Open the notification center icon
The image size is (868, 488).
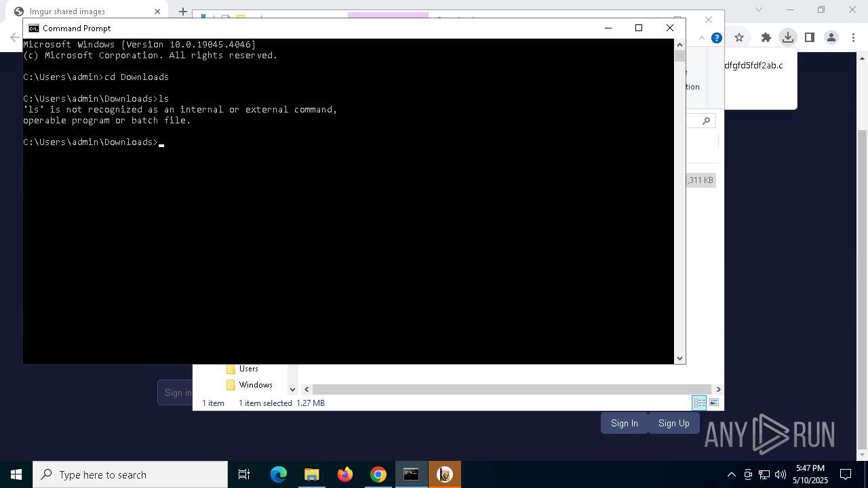pyautogui.click(x=846, y=474)
